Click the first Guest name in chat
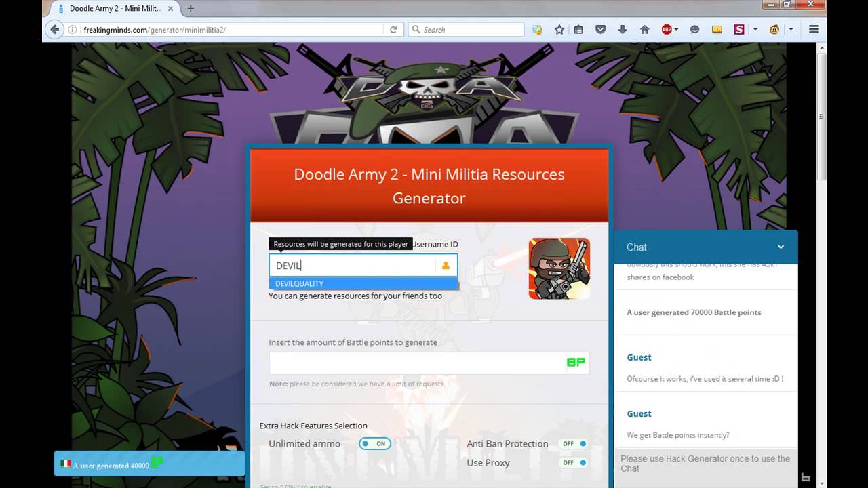This screenshot has height=488, width=868. [639, 357]
